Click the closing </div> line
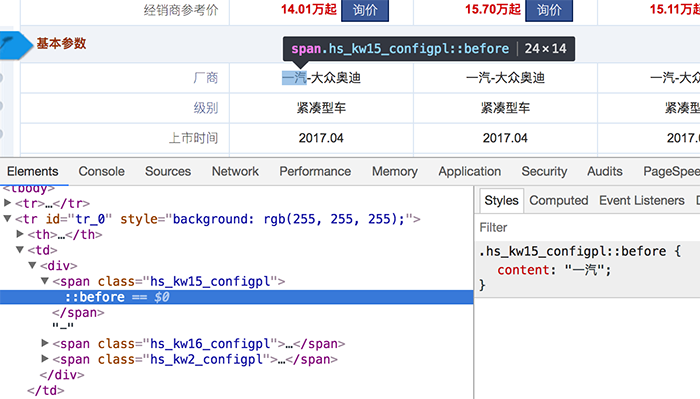The width and height of the screenshot is (700, 399). [62, 375]
